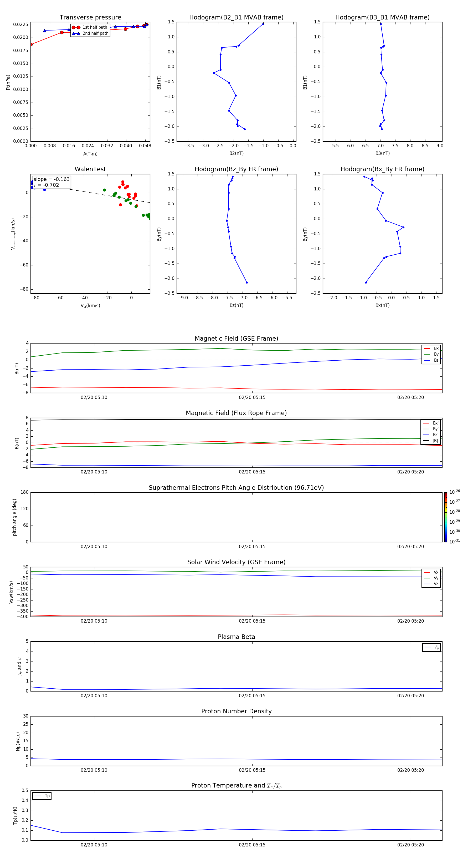Click the beta_p legend in Plasma Beta plot
473x868 pixels.
pos(431,647)
